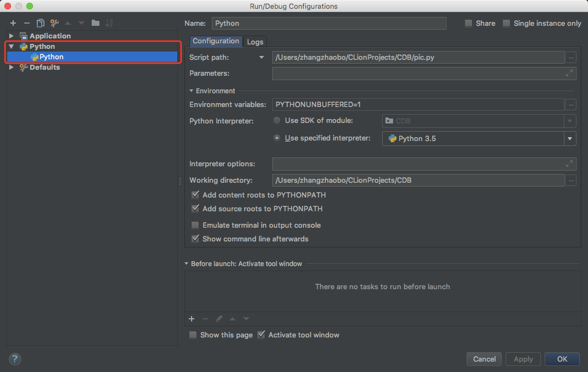The width and height of the screenshot is (588, 372).
Task: Click into the Interpreter options field
Action: pyautogui.click(x=424, y=164)
